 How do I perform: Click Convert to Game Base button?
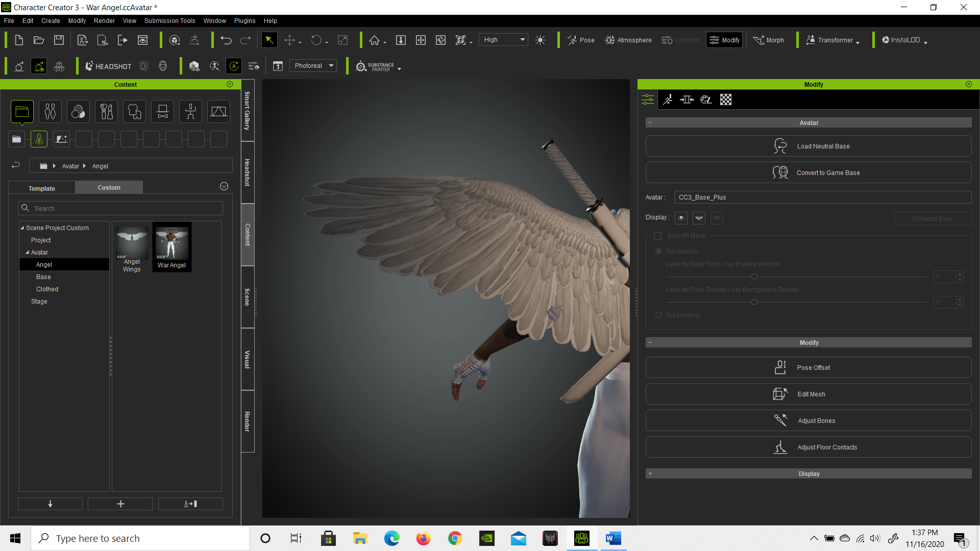[x=808, y=173]
